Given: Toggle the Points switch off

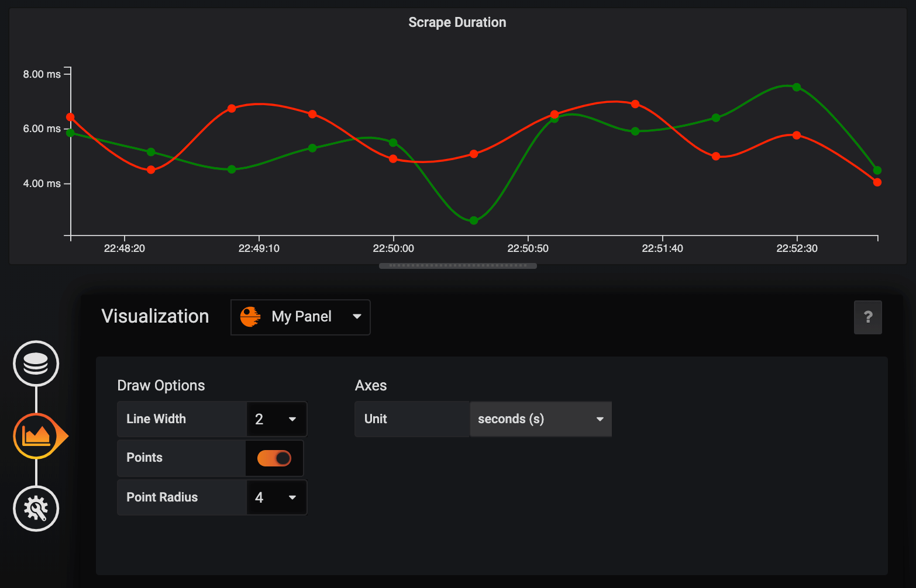Looking at the screenshot, I should 274,458.
